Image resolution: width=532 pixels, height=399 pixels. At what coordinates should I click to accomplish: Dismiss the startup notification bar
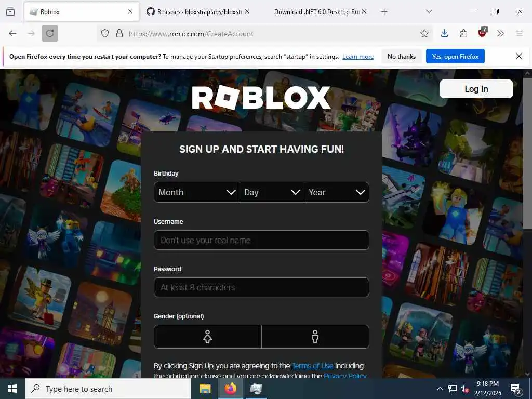pos(519,56)
